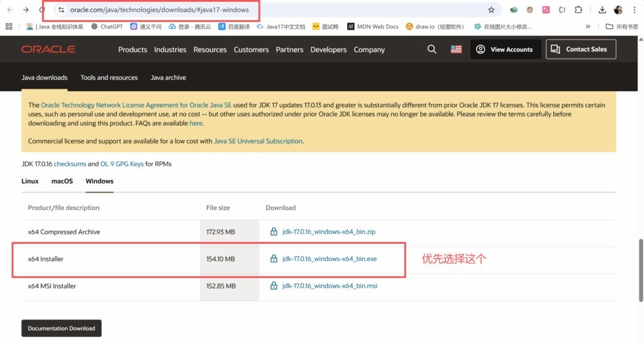This screenshot has width=644, height=344.
Task: Download jdk-17.0.16_windows-x64_bin.exe
Action: pyautogui.click(x=330, y=258)
